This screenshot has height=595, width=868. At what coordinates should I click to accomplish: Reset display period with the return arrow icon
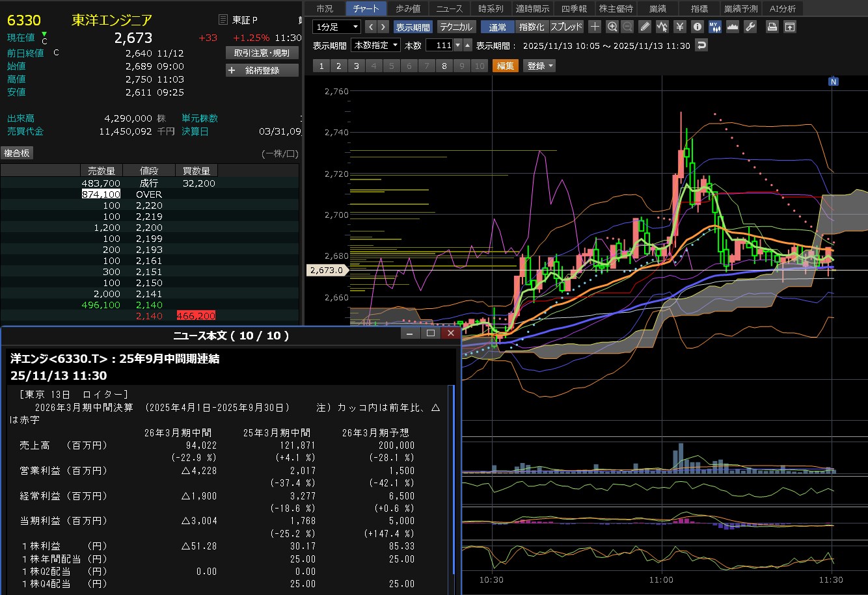coord(701,46)
